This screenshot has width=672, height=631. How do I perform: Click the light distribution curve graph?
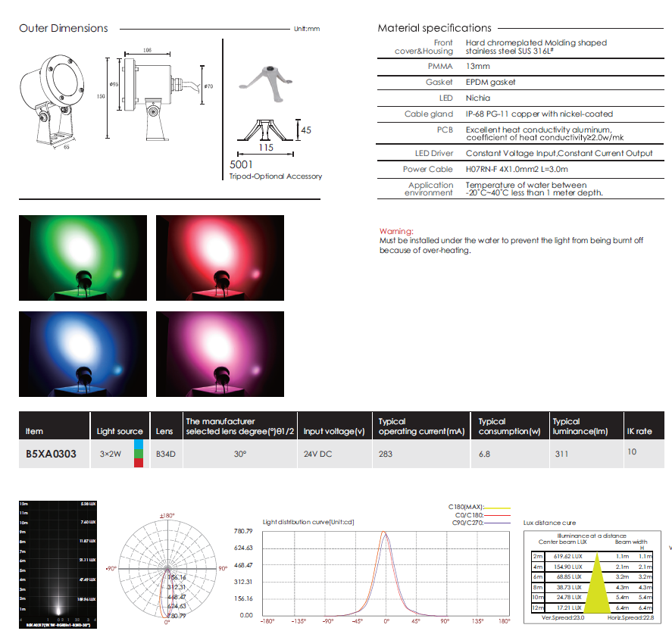pos(385,564)
